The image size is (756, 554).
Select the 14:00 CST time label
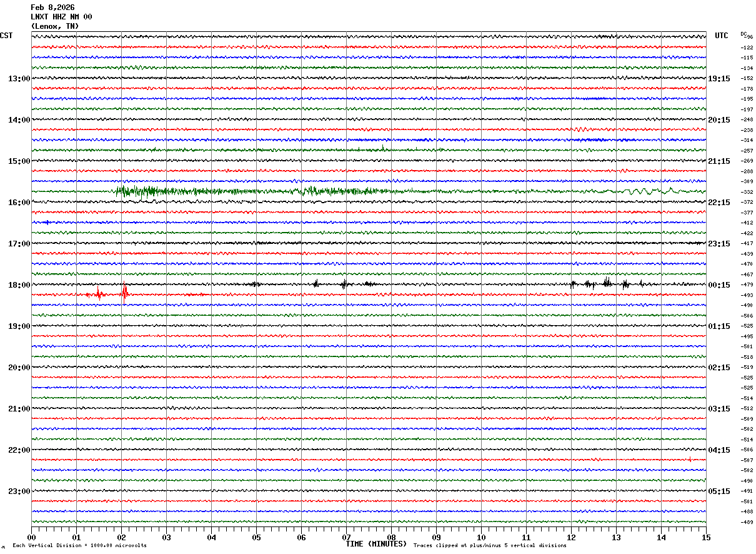19,120
